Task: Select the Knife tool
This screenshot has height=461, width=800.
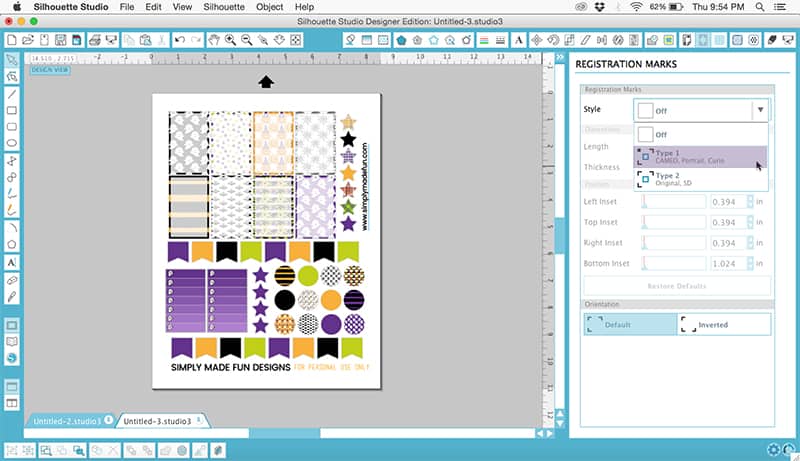Action: (11, 297)
